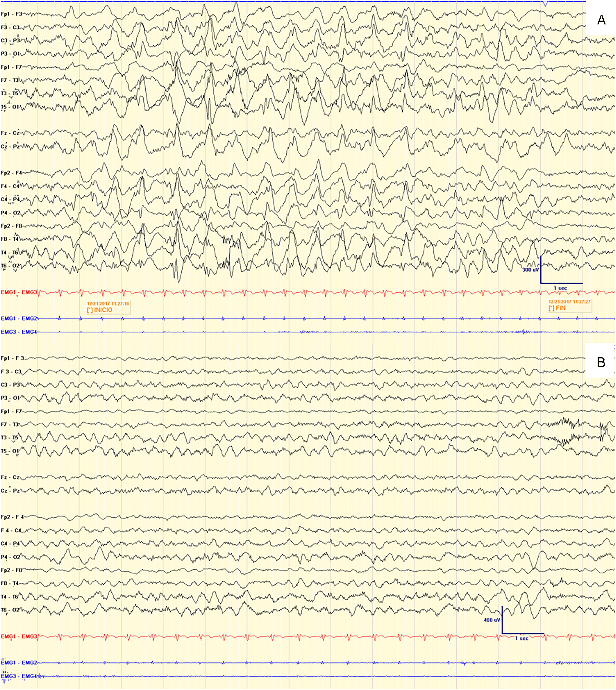Select the EMG1 - EMG2 label in panel A
Screen dimensions: 616x690
tap(19, 319)
